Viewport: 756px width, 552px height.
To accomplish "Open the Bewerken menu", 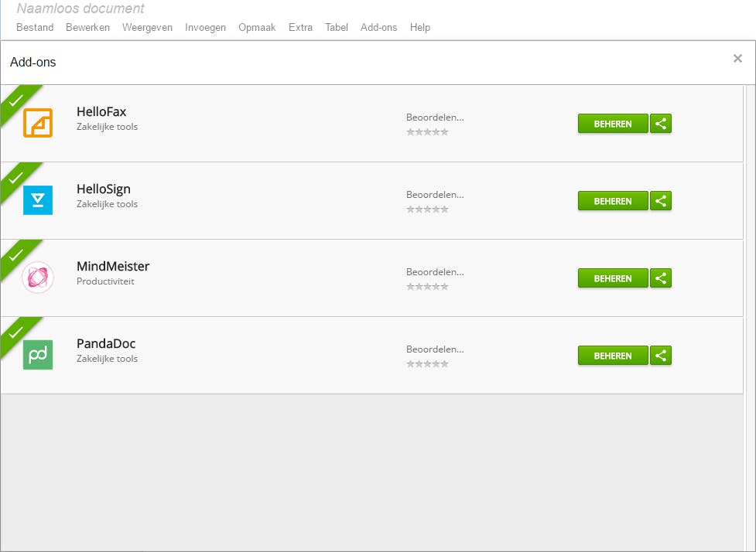I will coord(87,28).
